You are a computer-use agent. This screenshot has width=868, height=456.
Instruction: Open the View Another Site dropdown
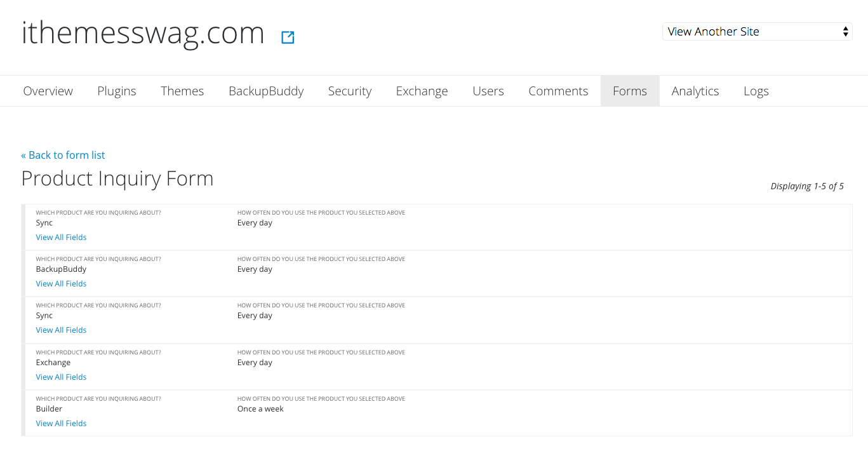(x=757, y=32)
